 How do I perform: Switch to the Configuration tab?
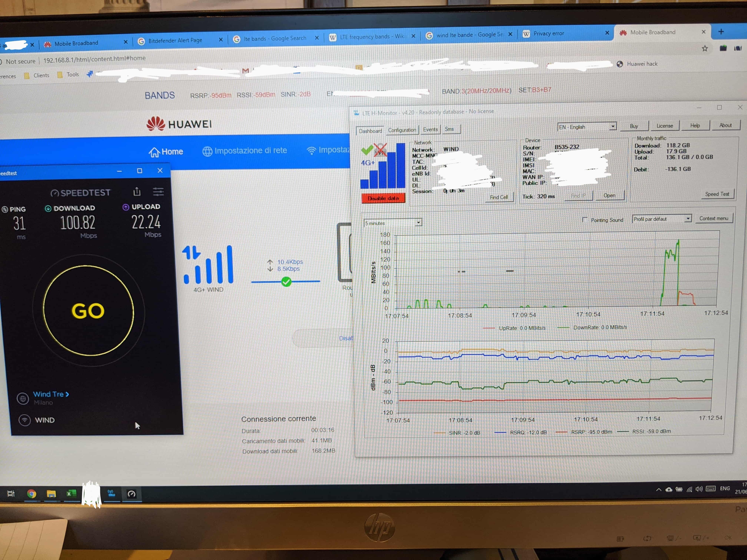(x=402, y=130)
